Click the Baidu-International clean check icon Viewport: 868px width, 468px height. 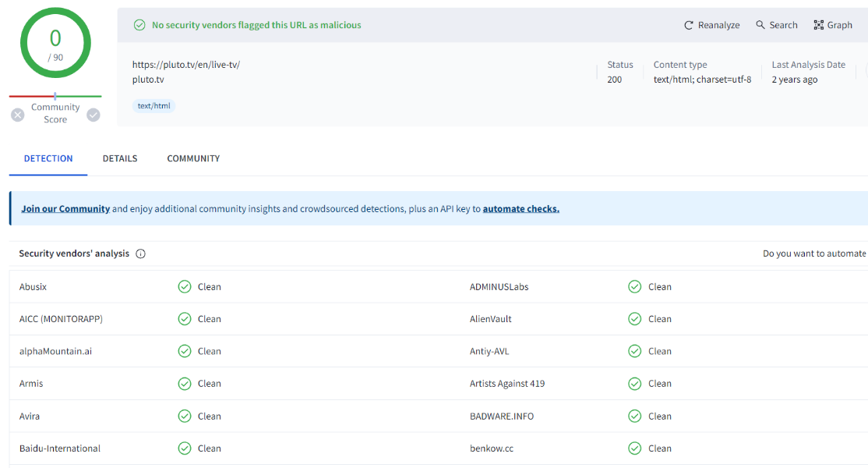point(185,448)
